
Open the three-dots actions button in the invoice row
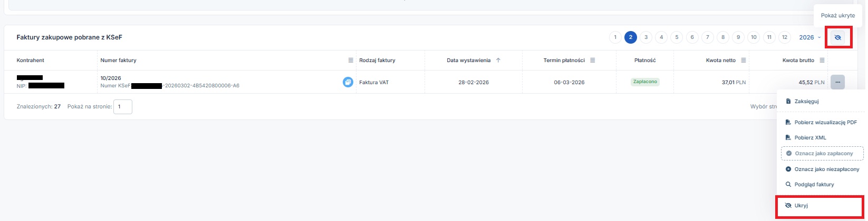click(837, 82)
